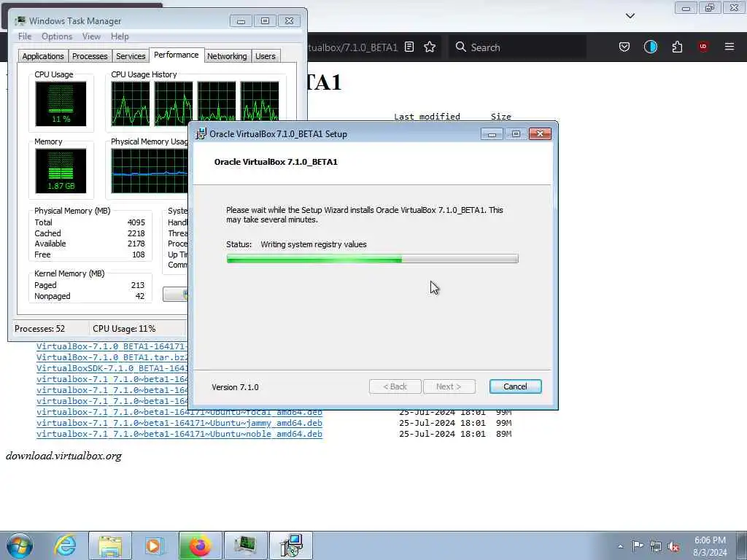747x560 pixels.
Task: Toggle Firefox reader view icon
Action: coord(409,47)
